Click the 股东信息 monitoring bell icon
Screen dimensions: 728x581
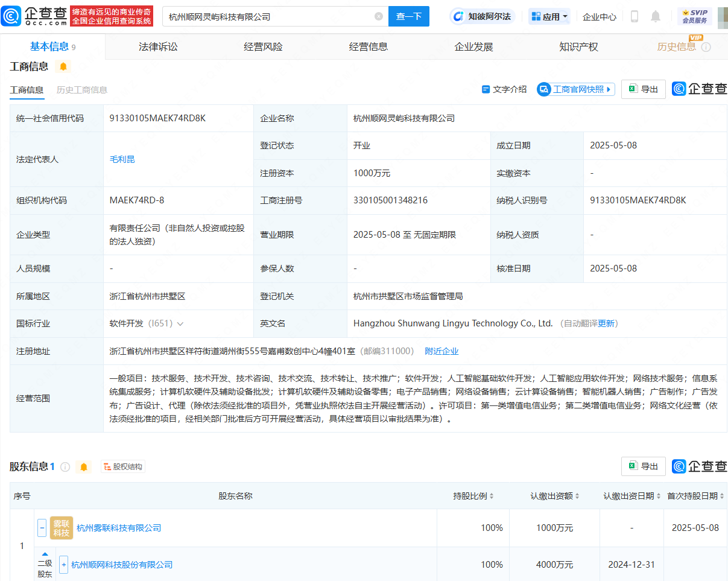[84, 467]
